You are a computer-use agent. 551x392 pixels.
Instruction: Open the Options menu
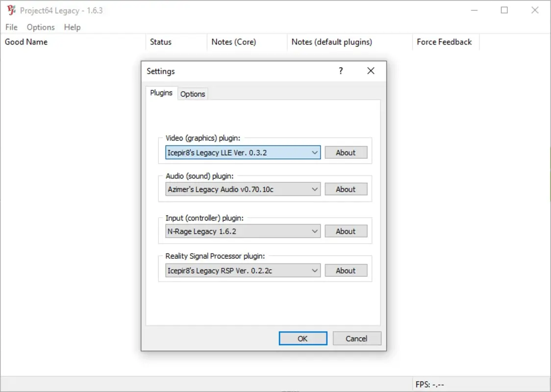coord(40,27)
